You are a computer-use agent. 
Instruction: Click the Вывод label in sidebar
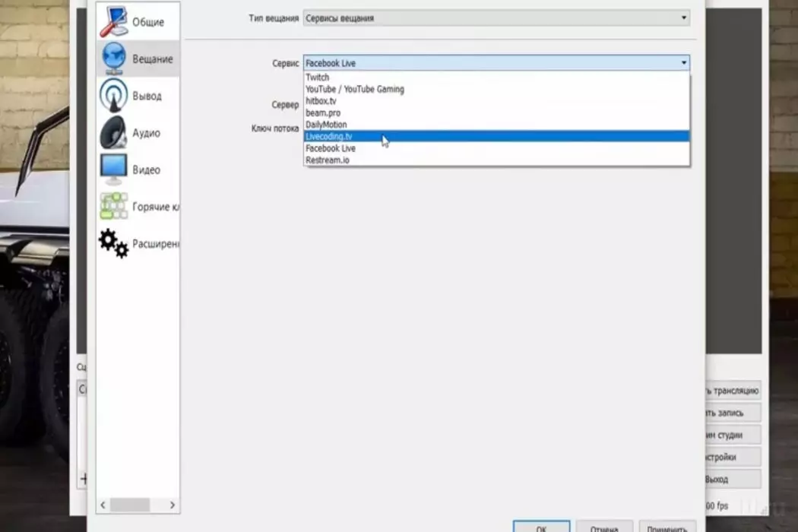[x=147, y=96]
